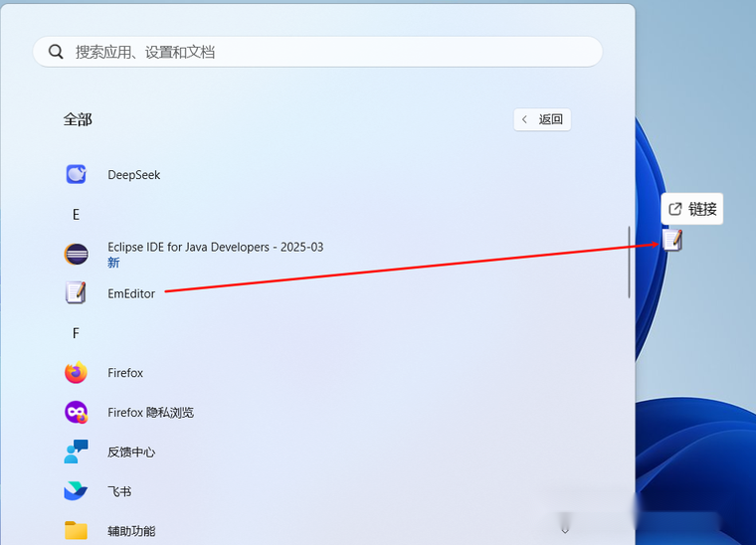The image size is (756, 545).
Task: Click the app list vertical scrollbar
Action: [630, 263]
